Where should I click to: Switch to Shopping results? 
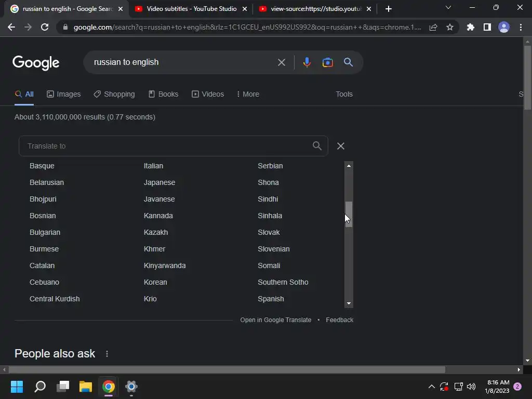tap(114, 95)
